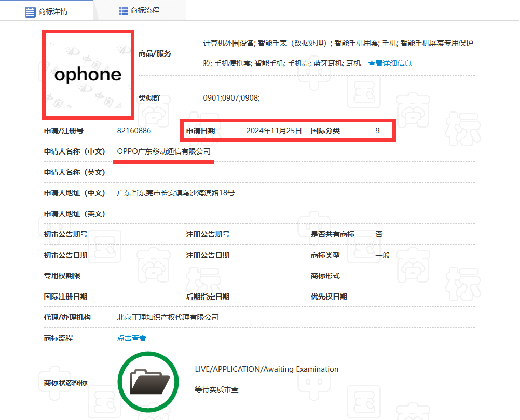This screenshot has height=420, width=520.
Task: Click the 商标形式 label
Action: [325, 276]
